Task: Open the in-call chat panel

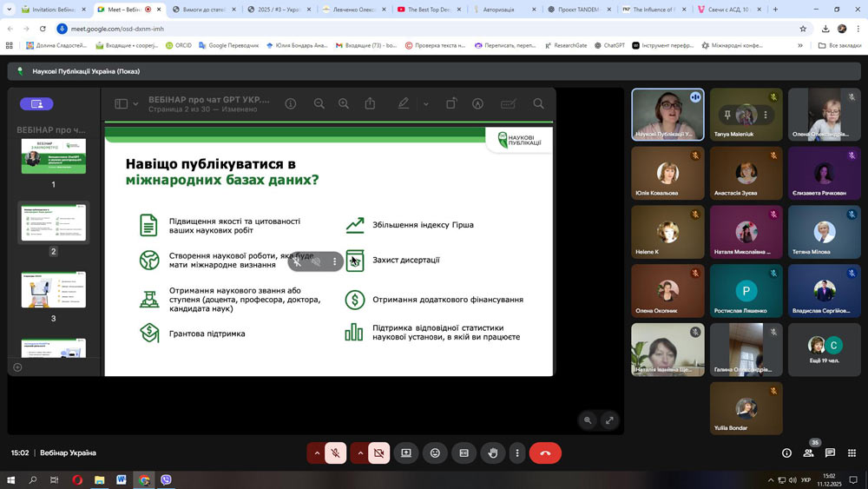Action: pos(830,453)
